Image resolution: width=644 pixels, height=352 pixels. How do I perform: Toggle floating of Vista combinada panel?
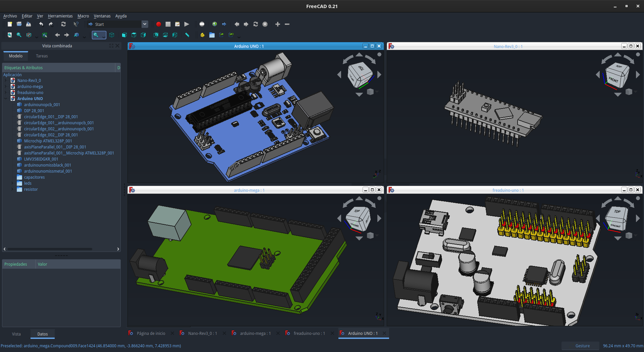(111, 46)
